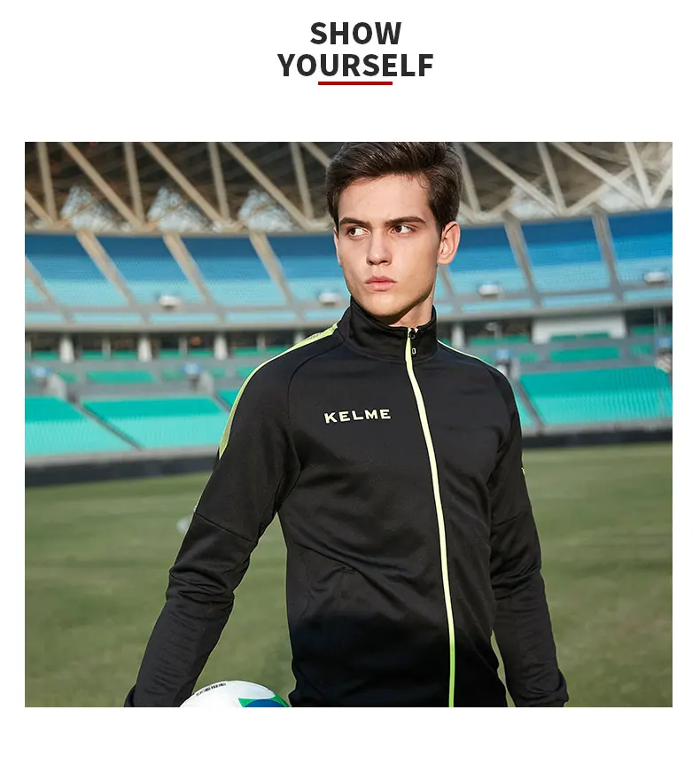The image size is (700, 780).
Task: Click the soccer ball at the bottom
Action: coord(234,694)
